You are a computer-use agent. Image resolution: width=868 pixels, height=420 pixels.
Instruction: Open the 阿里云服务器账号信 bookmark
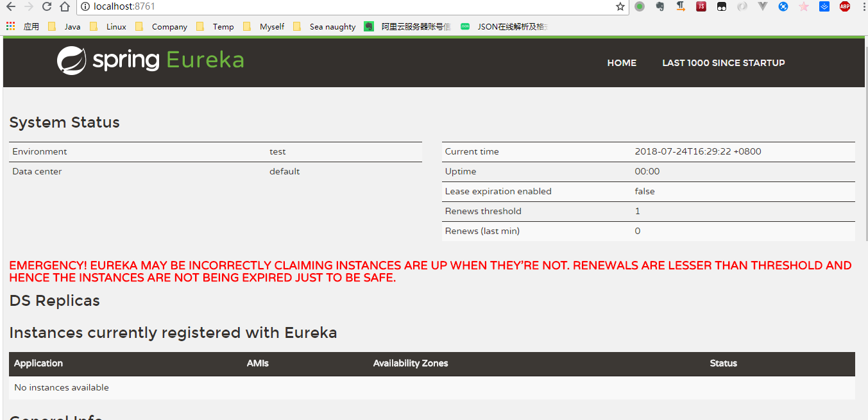point(407,26)
